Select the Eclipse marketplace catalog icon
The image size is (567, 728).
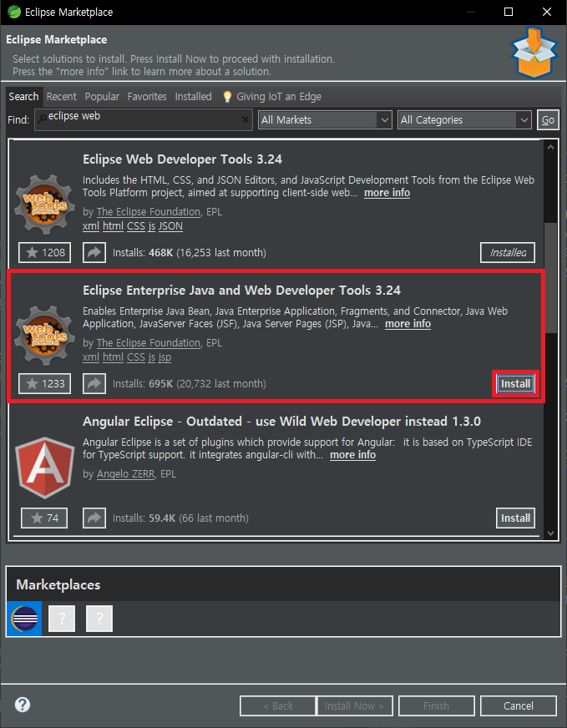click(24, 619)
